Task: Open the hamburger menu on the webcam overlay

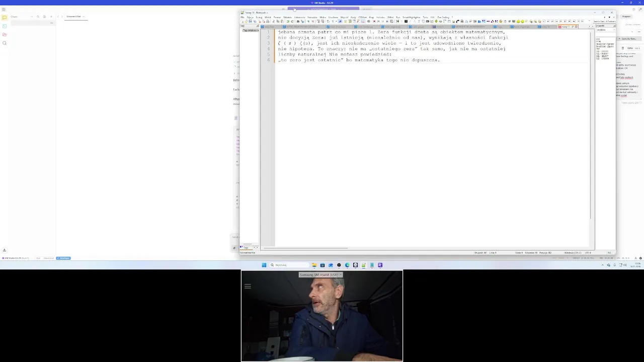Action: [248, 287]
